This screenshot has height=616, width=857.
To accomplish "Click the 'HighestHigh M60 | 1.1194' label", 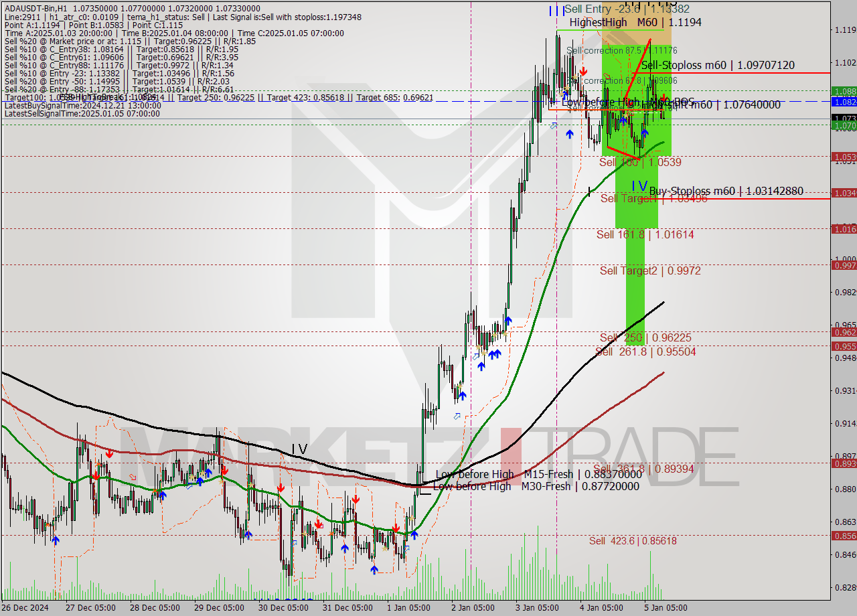I will [635, 23].
